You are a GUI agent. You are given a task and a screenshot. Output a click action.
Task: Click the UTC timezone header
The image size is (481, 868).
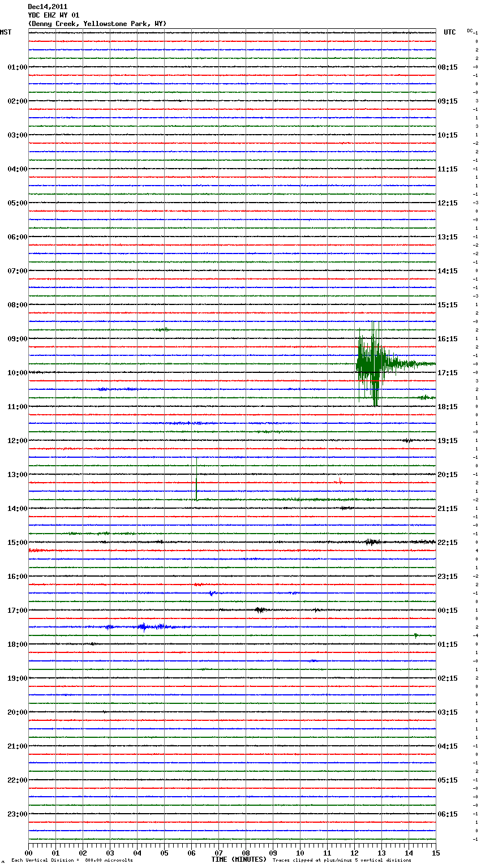click(x=450, y=32)
